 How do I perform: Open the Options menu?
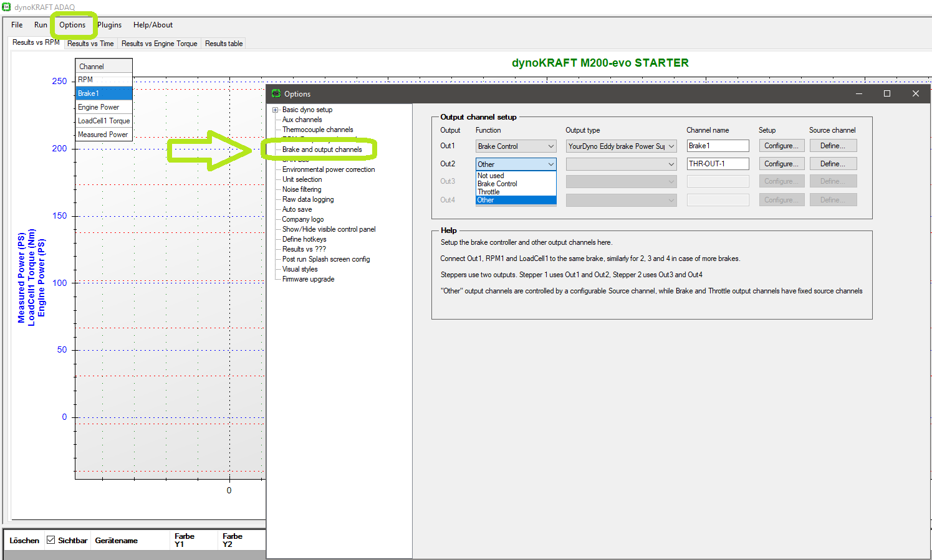tap(72, 25)
